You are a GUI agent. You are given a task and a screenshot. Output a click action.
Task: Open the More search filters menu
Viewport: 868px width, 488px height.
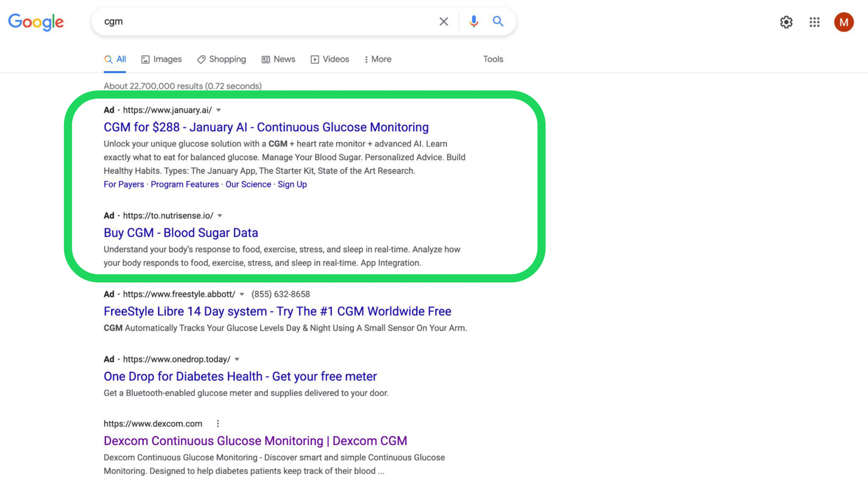click(x=378, y=59)
